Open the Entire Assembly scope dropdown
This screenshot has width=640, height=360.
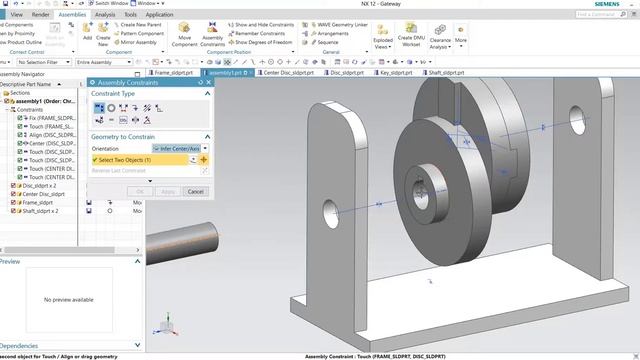104,62
